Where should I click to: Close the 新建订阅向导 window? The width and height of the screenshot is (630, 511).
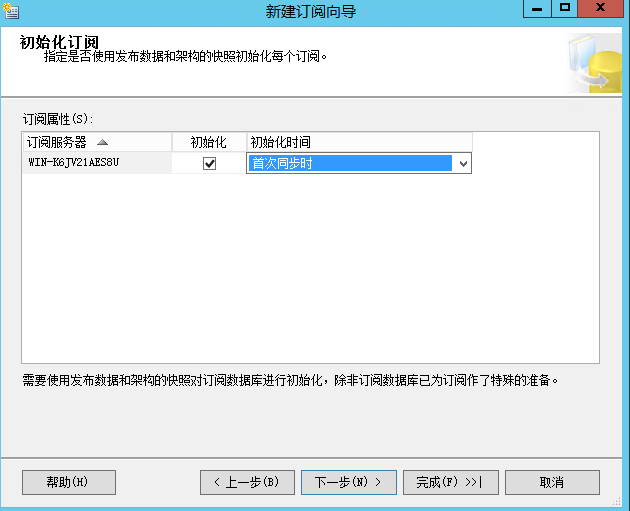[601, 8]
